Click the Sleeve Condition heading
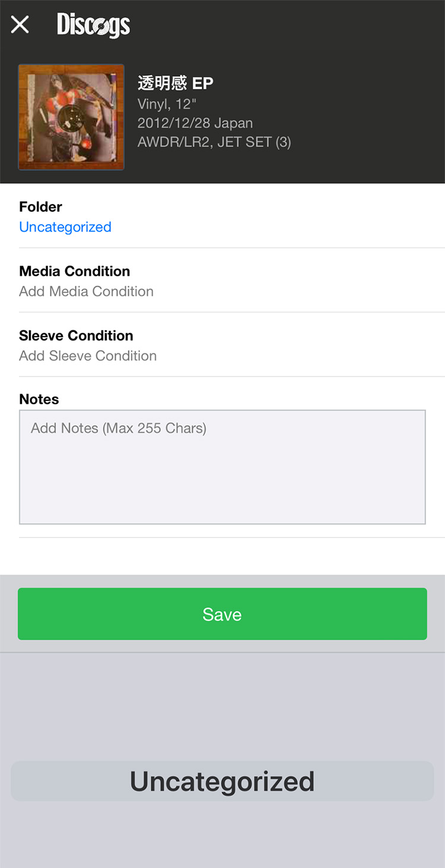Screen dimensions: 445x868 (x=76, y=336)
